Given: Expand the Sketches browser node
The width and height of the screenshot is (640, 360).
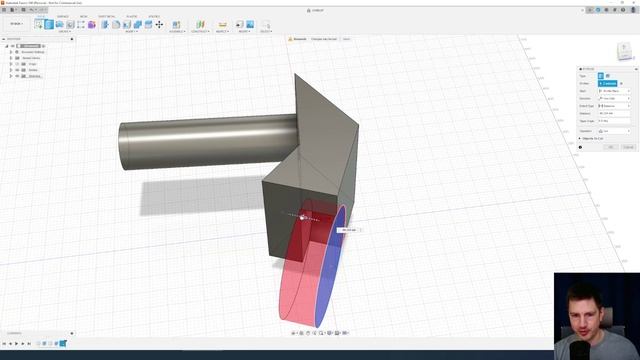Looking at the screenshot, I should [x=11, y=76].
